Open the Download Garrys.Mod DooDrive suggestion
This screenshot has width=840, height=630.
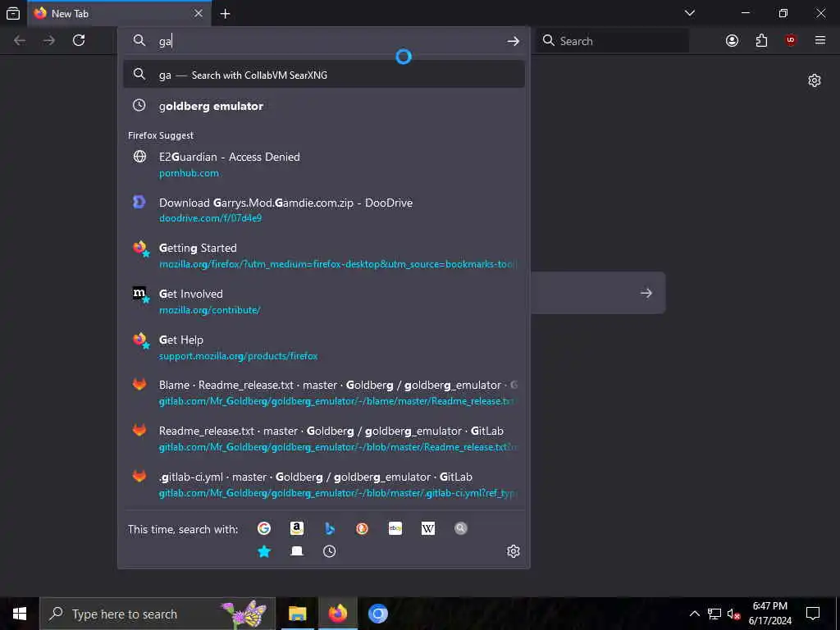(x=323, y=210)
